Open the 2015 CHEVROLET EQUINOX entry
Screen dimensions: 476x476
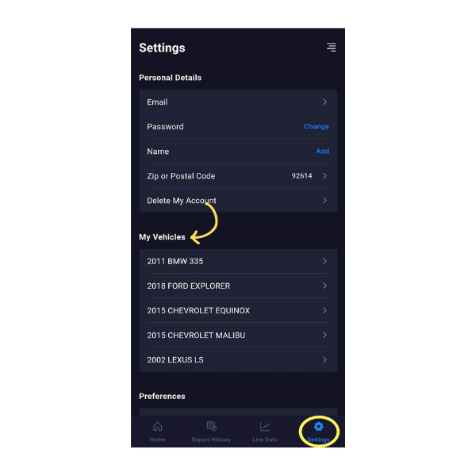tap(238, 310)
